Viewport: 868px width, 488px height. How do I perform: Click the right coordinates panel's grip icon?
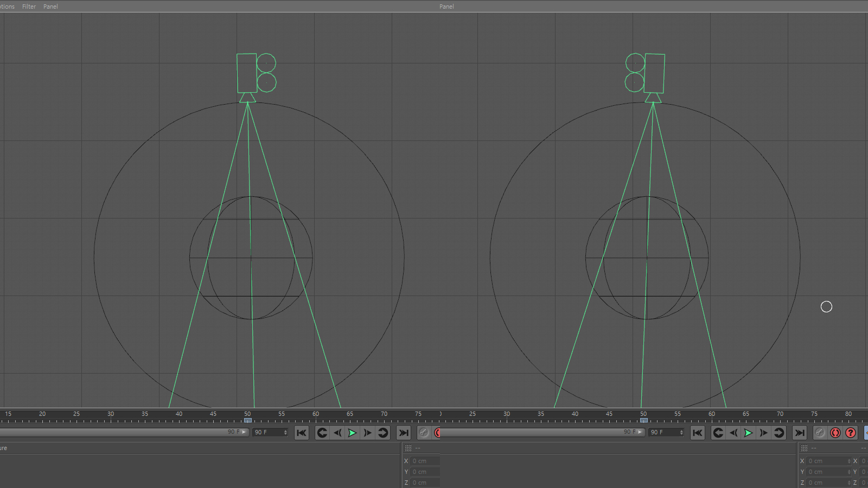pos(804,448)
